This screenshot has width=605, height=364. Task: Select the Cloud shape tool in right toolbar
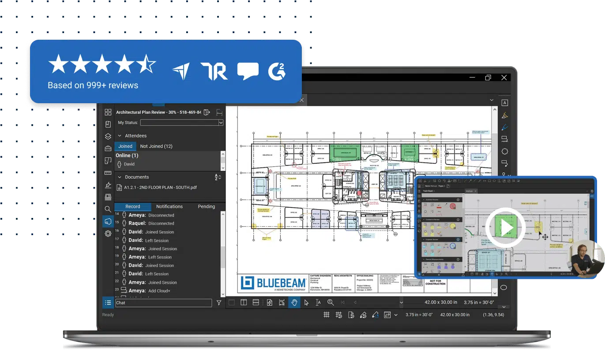(x=505, y=151)
